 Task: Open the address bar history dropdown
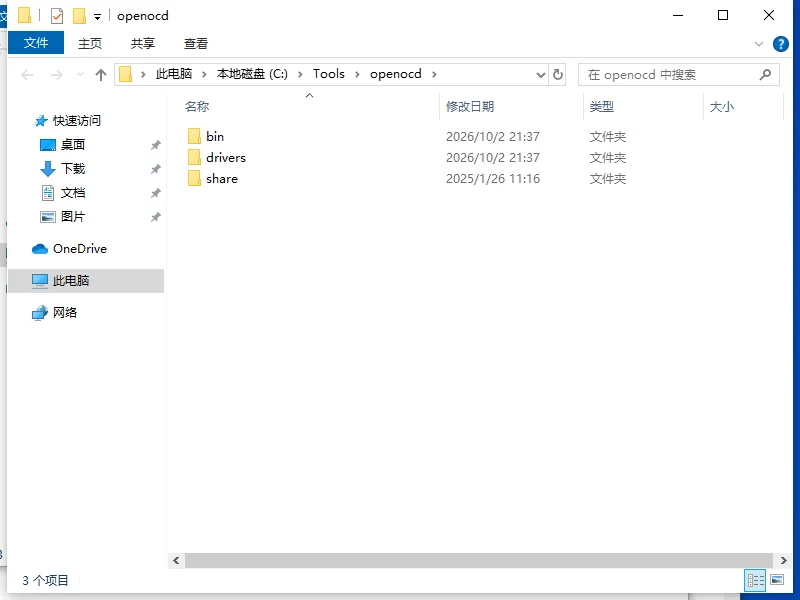541,75
